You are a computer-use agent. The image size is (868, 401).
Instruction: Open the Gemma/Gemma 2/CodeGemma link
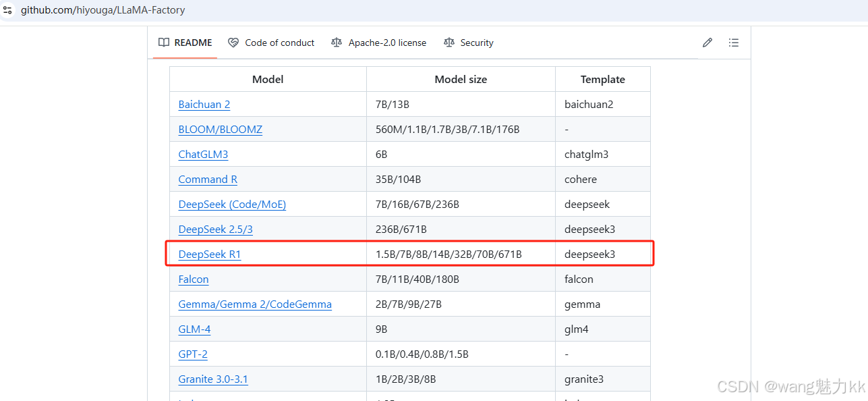255,304
